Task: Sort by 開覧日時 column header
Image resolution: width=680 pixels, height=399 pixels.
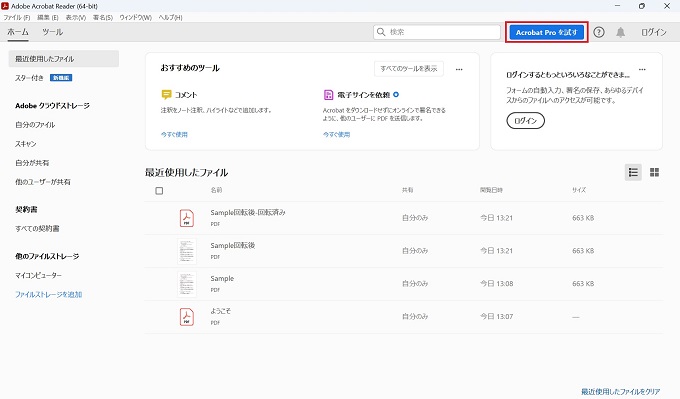Action: [491, 190]
